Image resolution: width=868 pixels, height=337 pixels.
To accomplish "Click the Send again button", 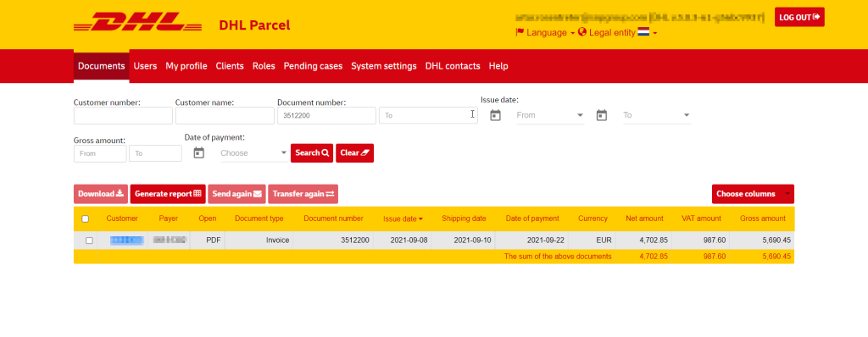I will click(x=237, y=194).
